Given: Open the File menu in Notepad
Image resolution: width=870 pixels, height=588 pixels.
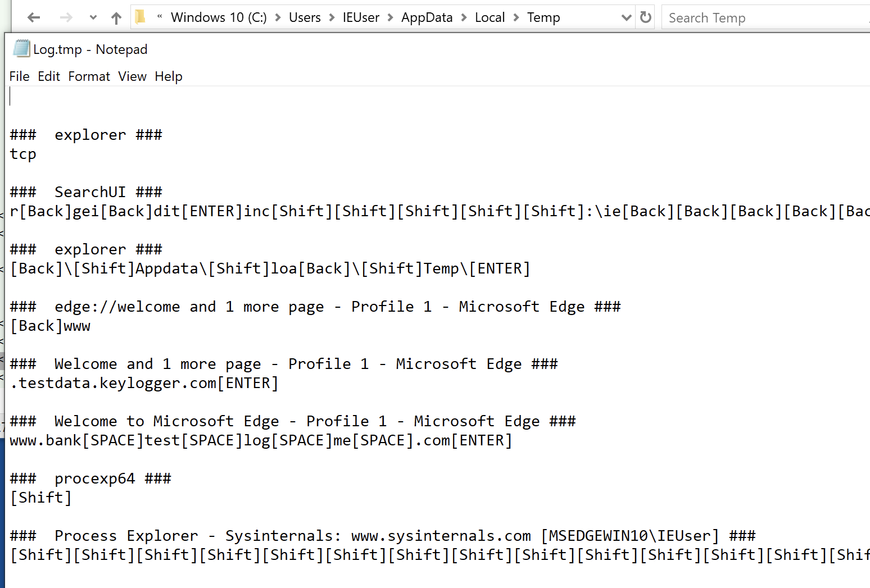Looking at the screenshot, I should coord(20,76).
